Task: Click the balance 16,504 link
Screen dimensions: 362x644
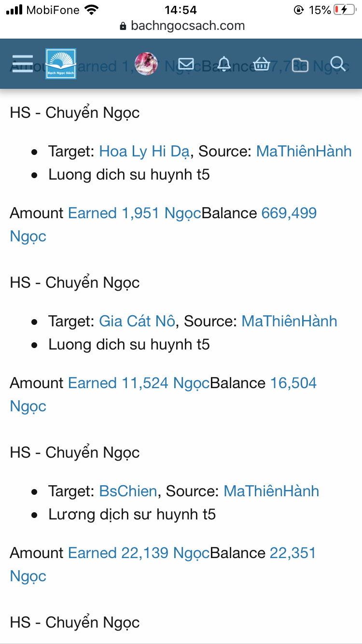Action: click(293, 383)
